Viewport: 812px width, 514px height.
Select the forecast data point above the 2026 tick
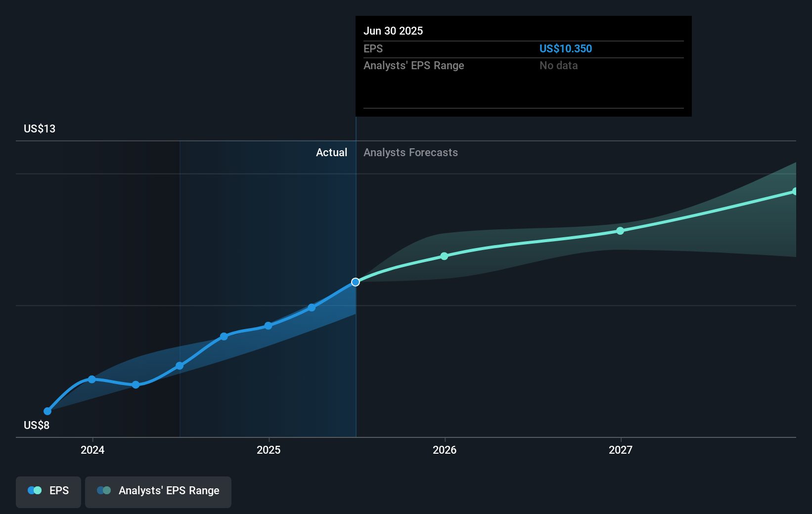(x=444, y=256)
